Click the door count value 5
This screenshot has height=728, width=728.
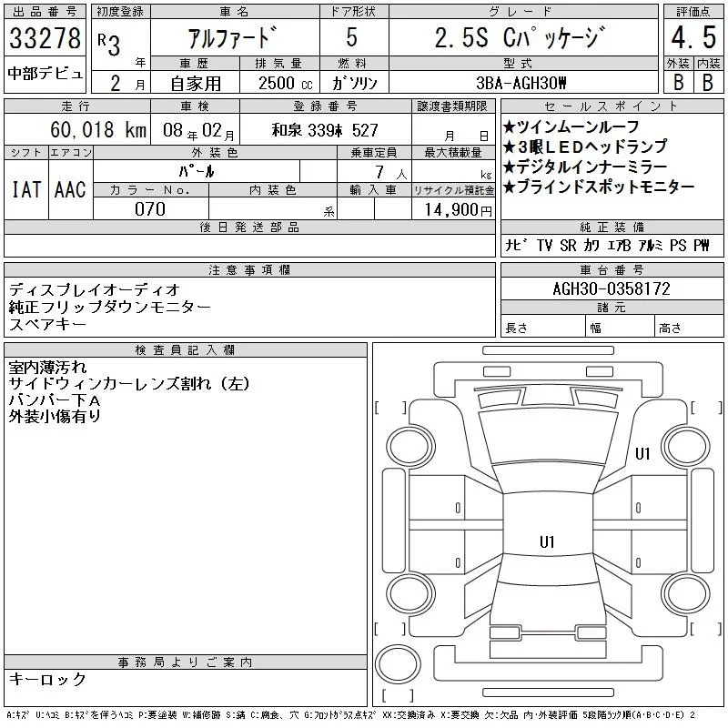[352, 37]
